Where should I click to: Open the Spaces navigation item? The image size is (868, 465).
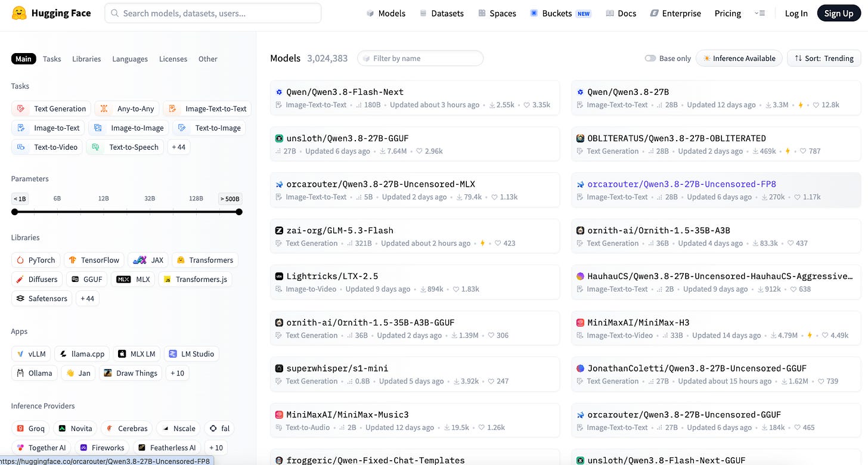(497, 13)
